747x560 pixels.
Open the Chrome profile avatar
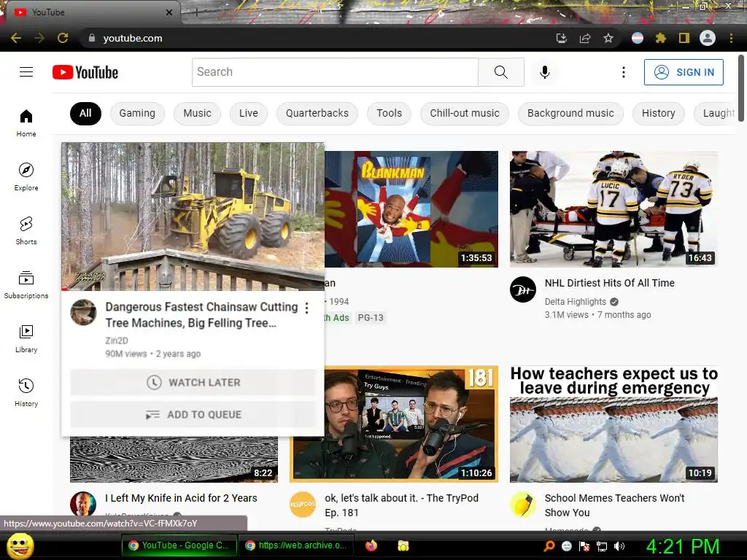point(708,38)
